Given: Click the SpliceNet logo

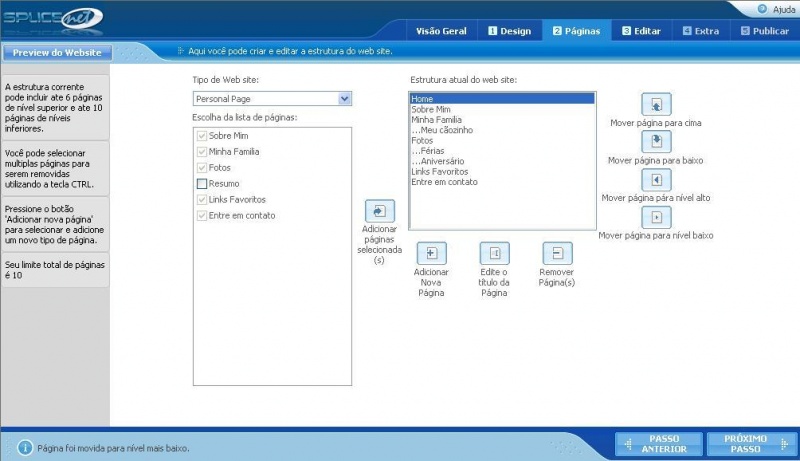Looking at the screenshot, I should (53, 18).
